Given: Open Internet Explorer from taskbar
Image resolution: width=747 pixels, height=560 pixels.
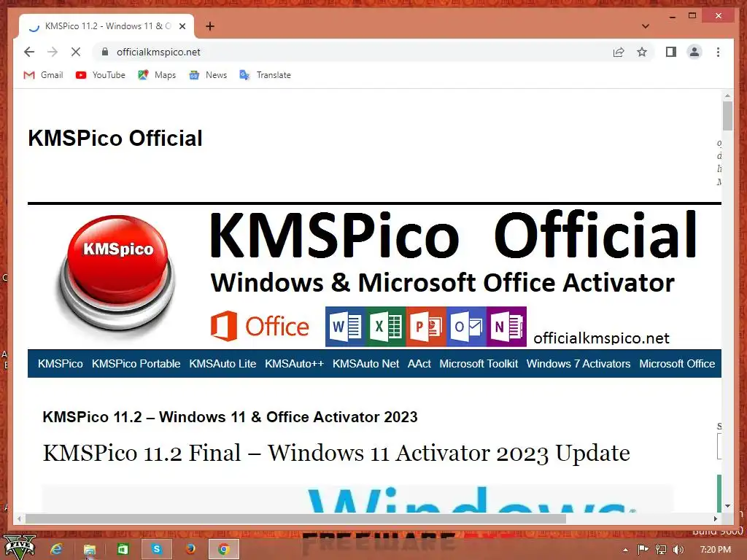Looking at the screenshot, I should point(56,549).
